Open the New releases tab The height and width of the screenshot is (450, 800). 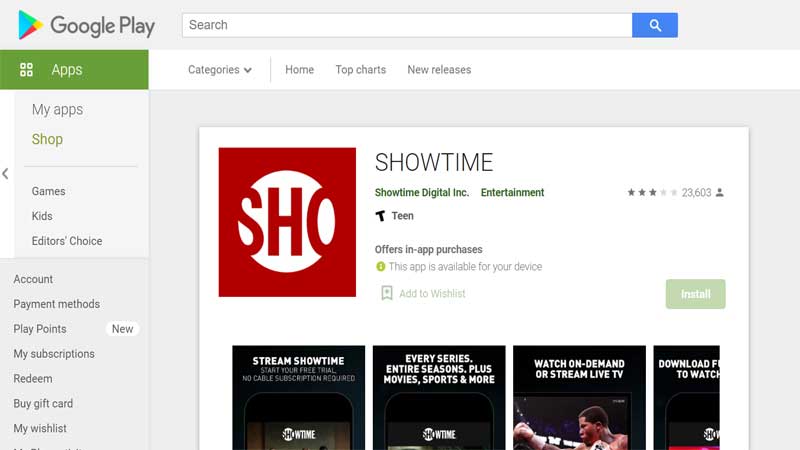[x=439, y=69]
